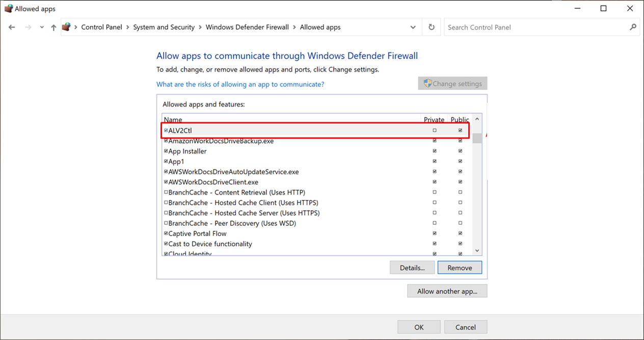Enable Private checkbox for ALV2Ctl

(x=435, y=130)
